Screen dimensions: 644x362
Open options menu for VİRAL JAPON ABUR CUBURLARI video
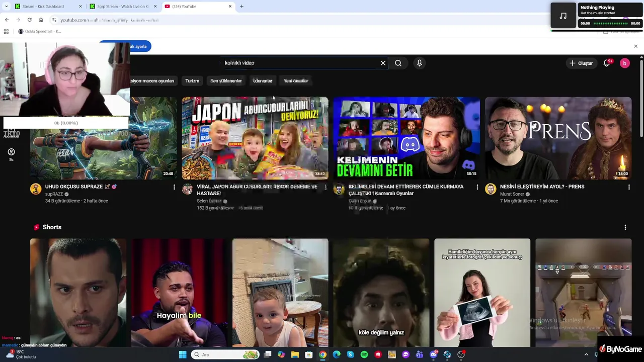coord(326,187)
